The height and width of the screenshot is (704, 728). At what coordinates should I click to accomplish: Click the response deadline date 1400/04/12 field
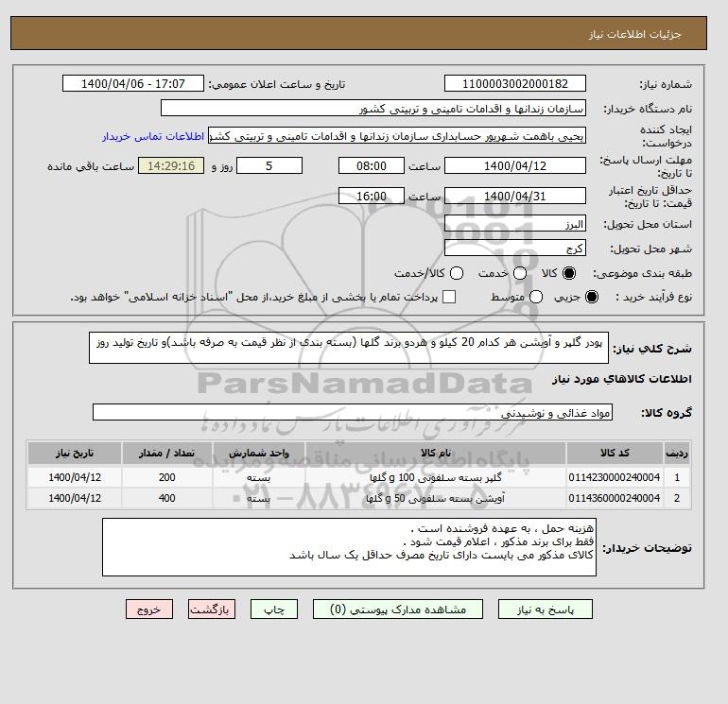tap(515, 165)
